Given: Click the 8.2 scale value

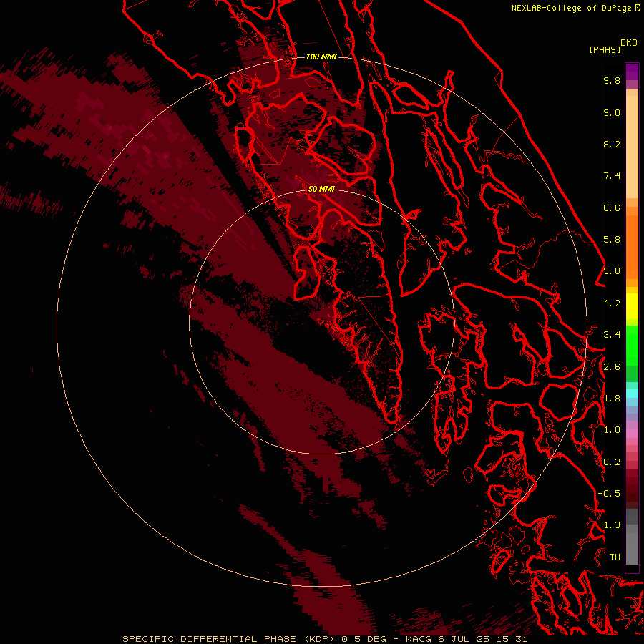Looking at the screenshot, I should coord(612,144).
